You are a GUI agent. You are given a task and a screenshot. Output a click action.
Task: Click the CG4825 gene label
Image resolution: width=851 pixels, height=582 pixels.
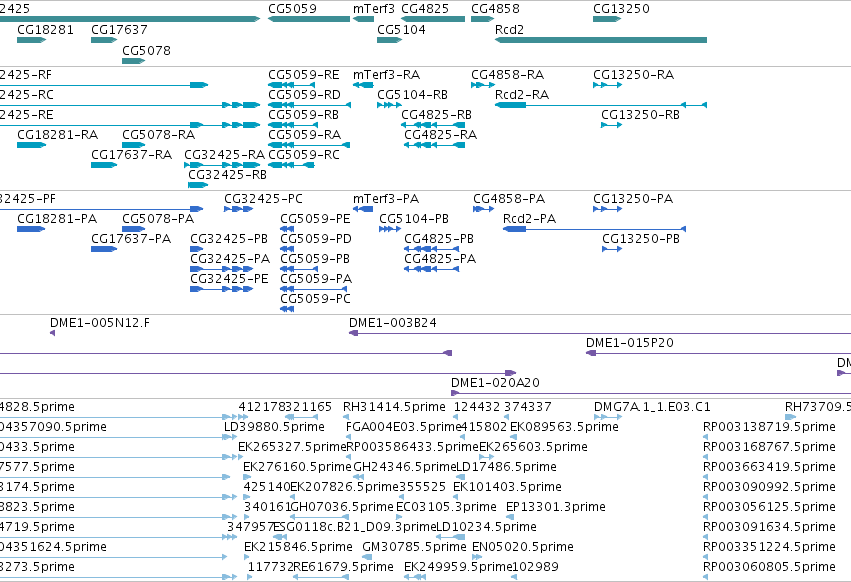[x=425, y=9]
